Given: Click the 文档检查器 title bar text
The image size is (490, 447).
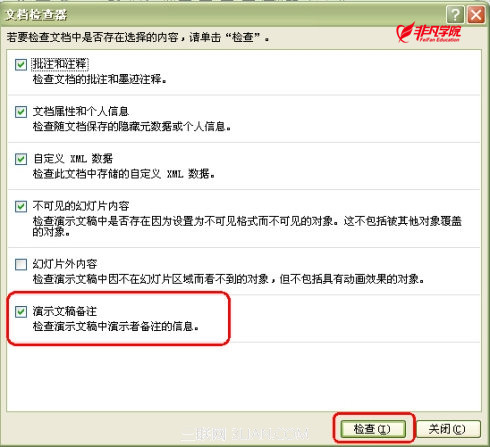Looking at the screenshot, I should pyautogui.click(x=36, y=15).
